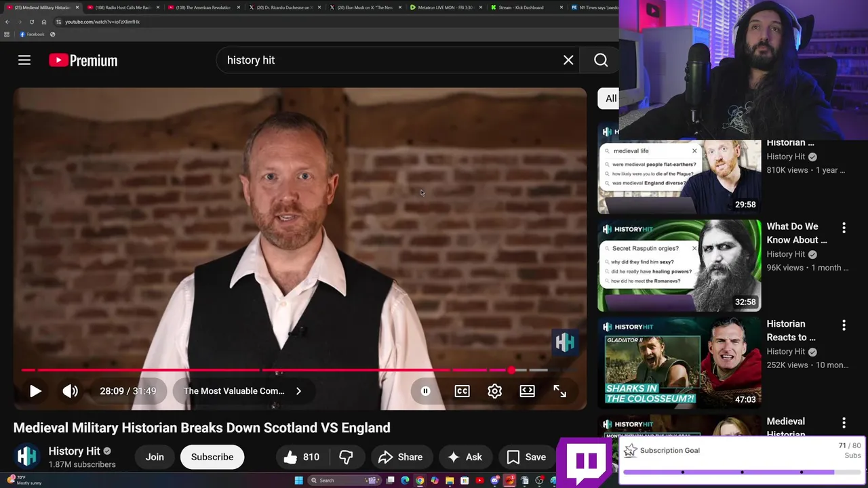Close the 'Medieval Military Historian' tab
The height and width of the screenshot is (488, 868).
coord(77,7)
